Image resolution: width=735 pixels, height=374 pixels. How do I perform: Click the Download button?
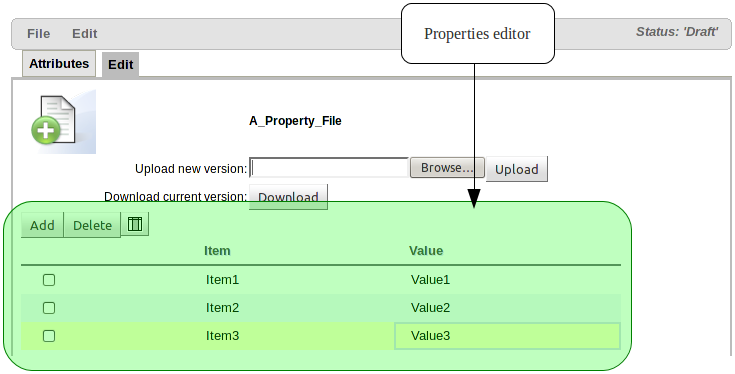point(288,197)
